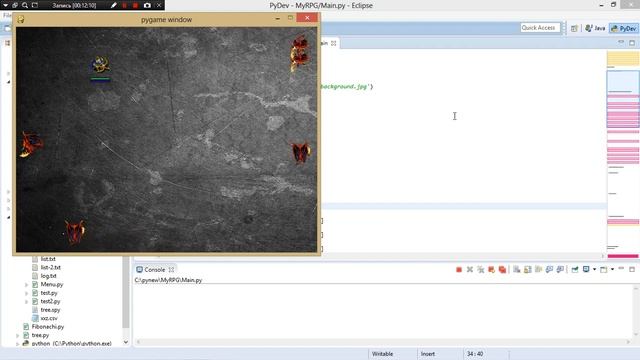Terminate the running program in Console

pos(459,269)
